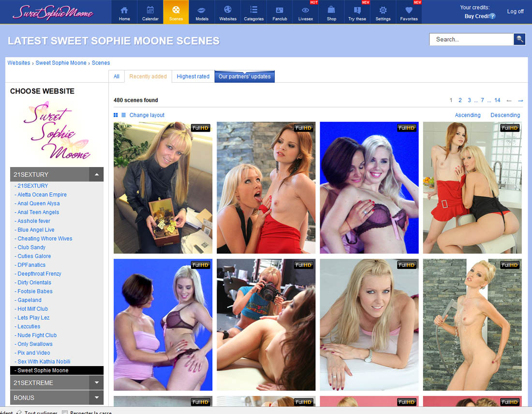
Task: Open scene thumbnail with box of chocolates
Action: (x=163, y=187)
